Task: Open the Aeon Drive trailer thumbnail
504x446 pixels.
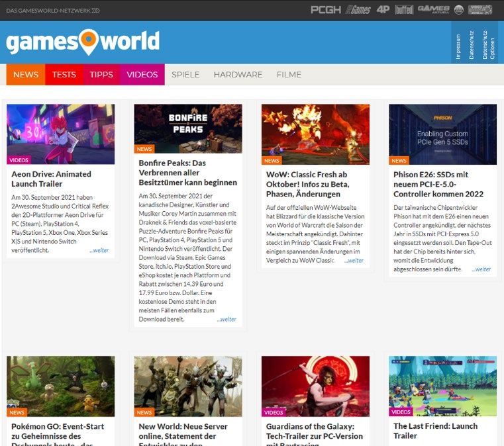Action: (x=60, y=134)
